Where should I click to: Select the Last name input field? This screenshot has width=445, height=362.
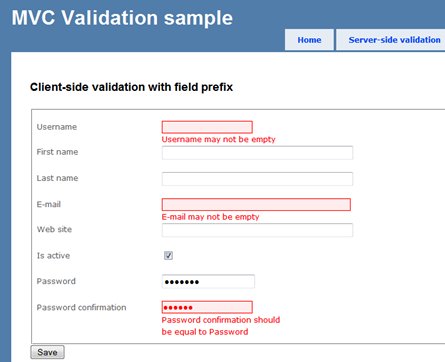(x=257, y=179)
